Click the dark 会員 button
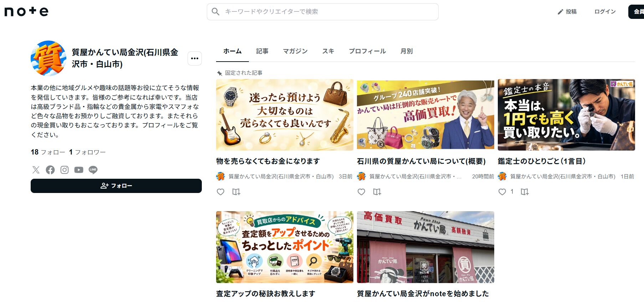 coord(637,12)
